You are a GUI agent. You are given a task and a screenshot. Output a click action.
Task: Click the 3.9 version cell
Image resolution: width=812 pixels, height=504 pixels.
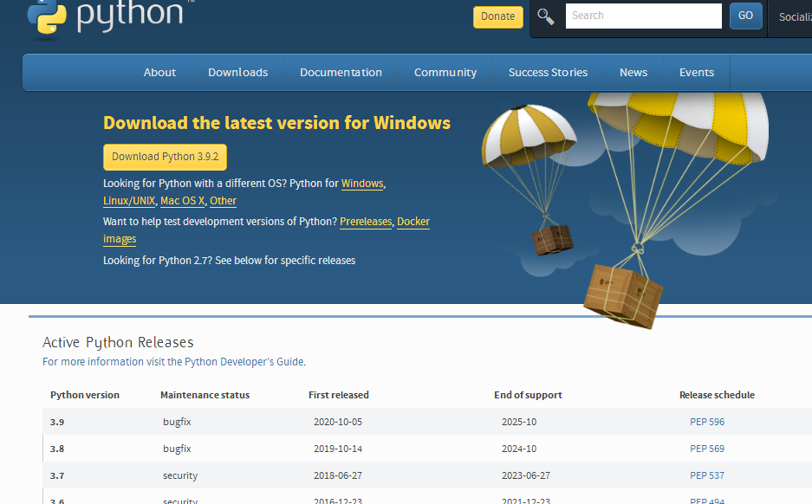tap(57, 422)
